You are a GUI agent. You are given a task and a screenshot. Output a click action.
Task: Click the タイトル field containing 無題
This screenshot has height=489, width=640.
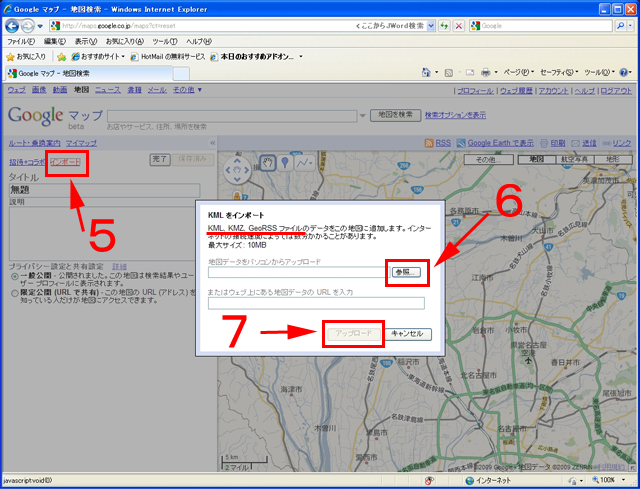click(104, 190)
